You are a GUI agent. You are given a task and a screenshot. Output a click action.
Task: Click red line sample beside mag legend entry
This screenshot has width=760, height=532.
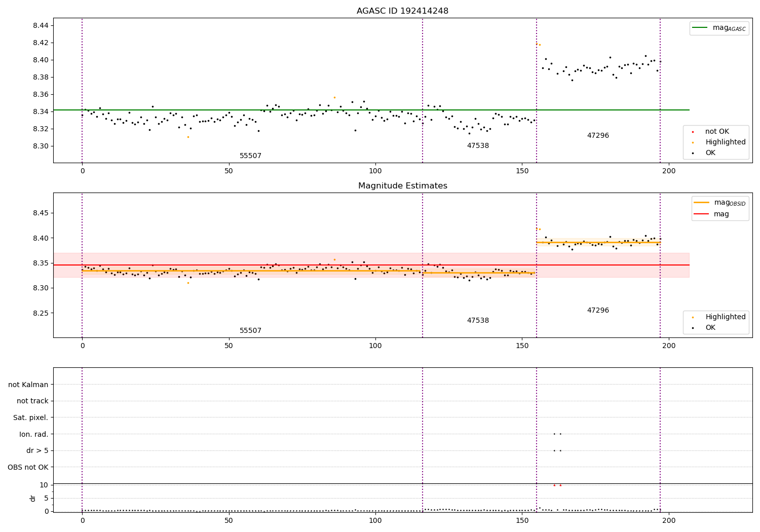coord(702,214)
